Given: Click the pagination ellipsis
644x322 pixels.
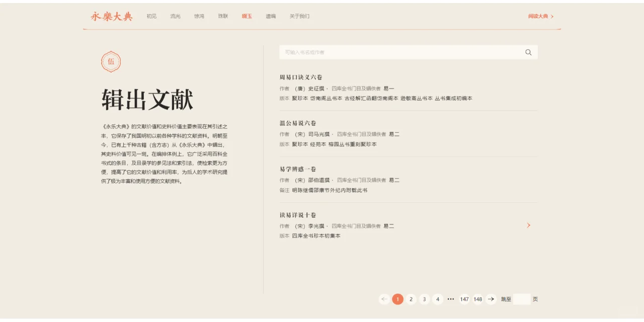Looking at the screenshot, I should pos(451,299).
